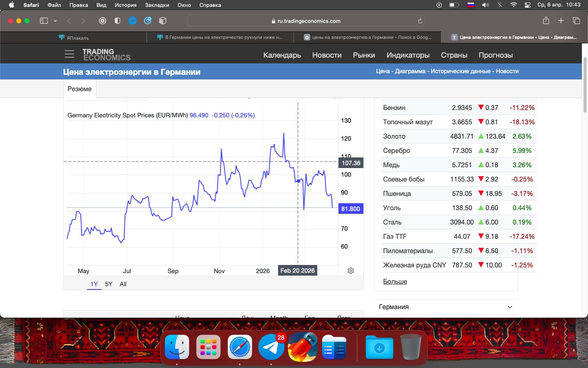
Task: Click the Safari share icon
Action: [x=546, y=20]
